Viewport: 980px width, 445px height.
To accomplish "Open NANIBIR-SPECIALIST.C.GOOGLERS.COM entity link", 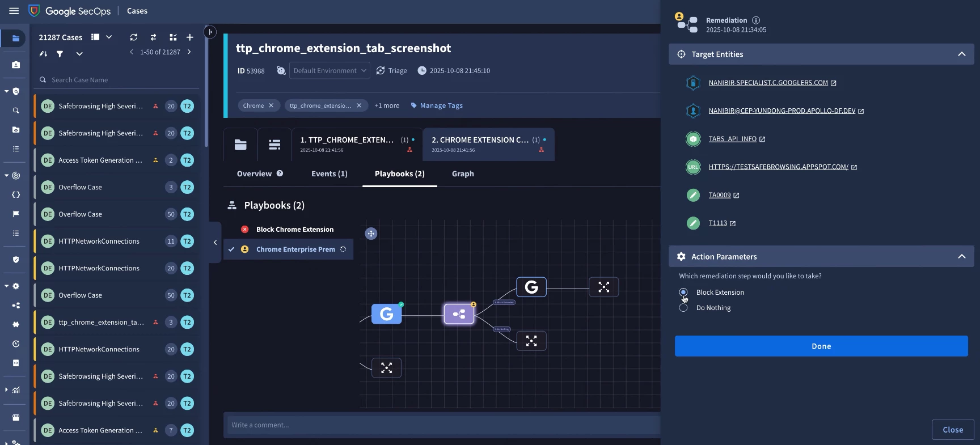I will 768,83.
